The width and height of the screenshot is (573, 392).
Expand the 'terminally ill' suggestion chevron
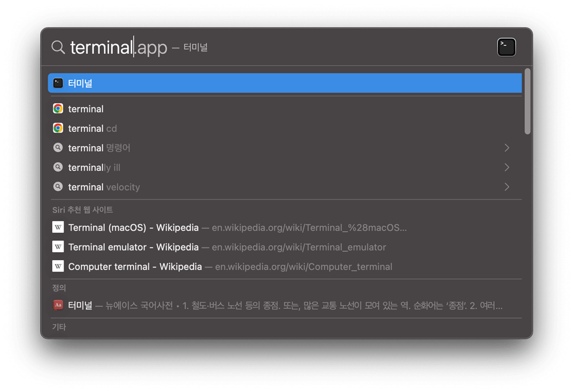tap(507, 167)
